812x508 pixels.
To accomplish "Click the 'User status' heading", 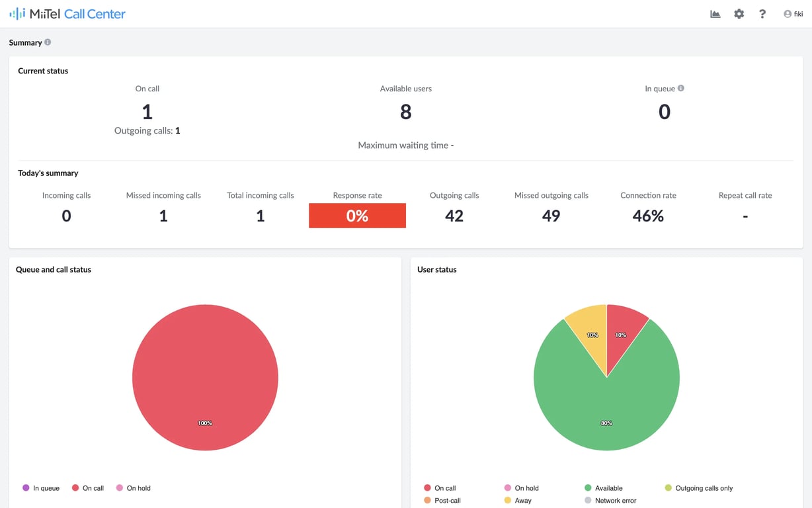I will coord(437,269).
